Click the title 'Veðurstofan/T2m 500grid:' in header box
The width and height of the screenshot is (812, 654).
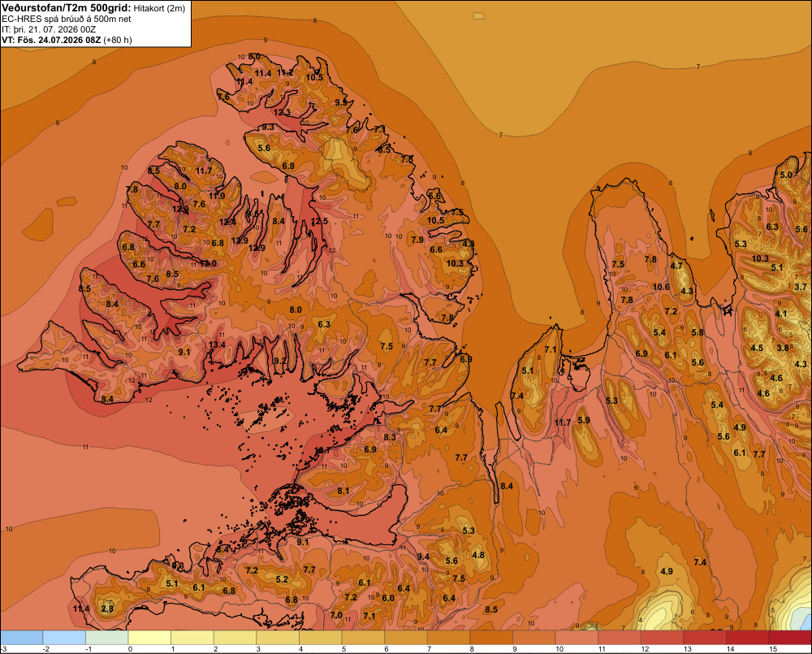coord(67,7)
